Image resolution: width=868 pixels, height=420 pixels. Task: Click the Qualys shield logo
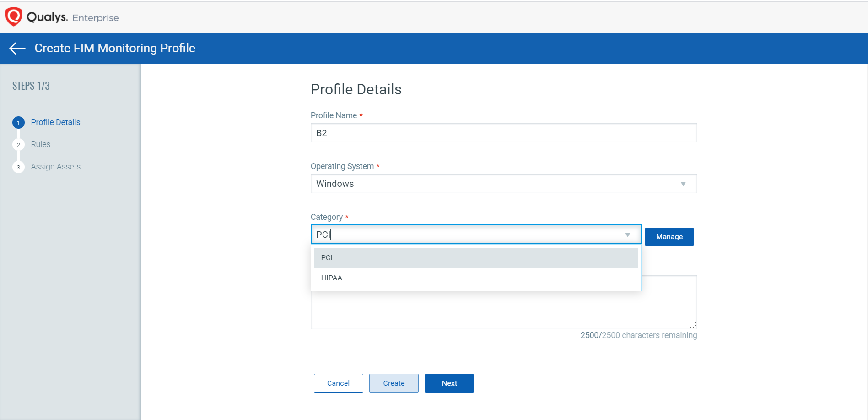(13, 16)
